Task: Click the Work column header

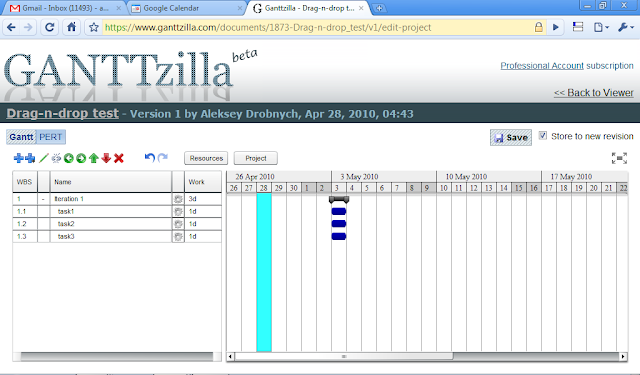Action: (203, 182)
